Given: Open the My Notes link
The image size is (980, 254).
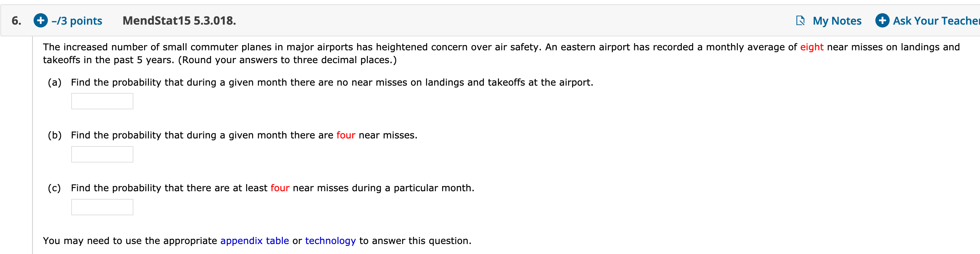Looking at the screenshot, I should point(836,21).
